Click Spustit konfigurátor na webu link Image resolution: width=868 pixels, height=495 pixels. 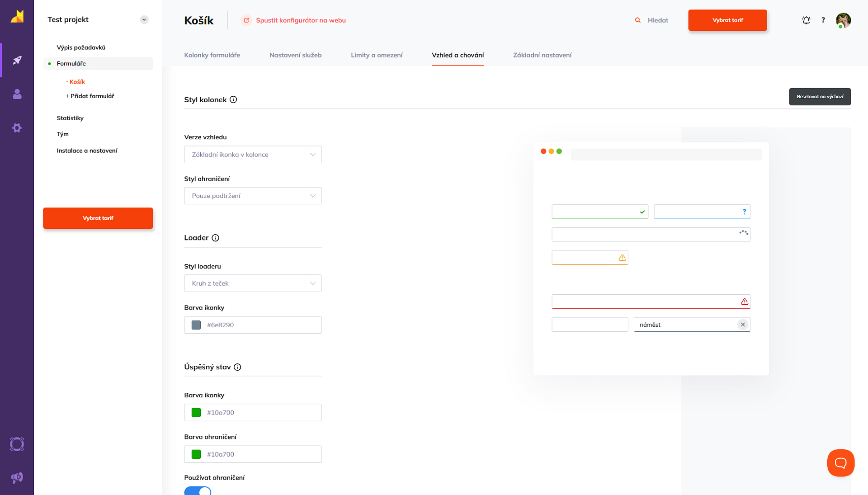pos(300,20)
